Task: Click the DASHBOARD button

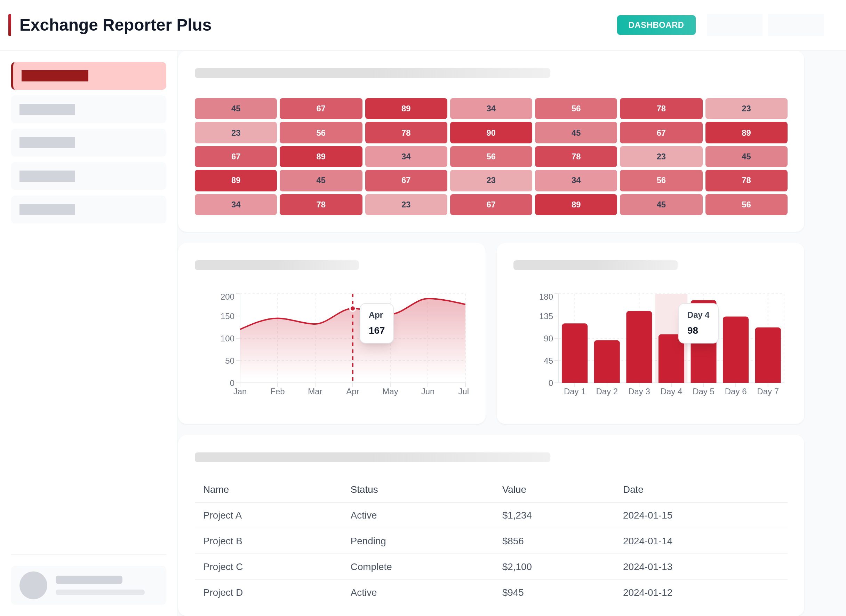Action: click(x=656, y=25)
